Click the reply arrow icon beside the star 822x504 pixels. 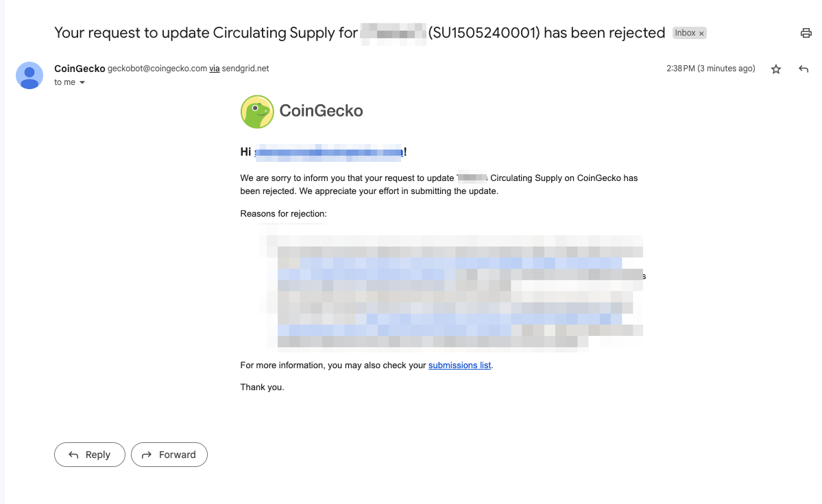click(803, 69)
